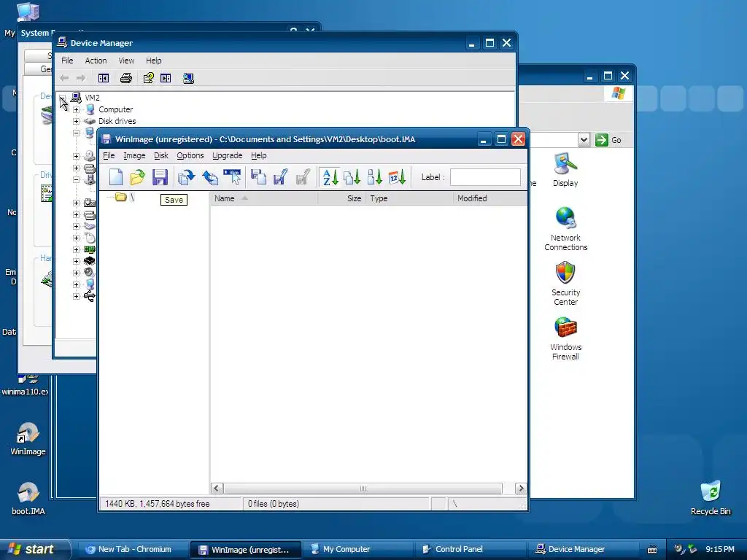Click the keyboard tray icon on taskbar
Image resolution: width=747 pixels, height=560 pixels.
pos(652,550)
